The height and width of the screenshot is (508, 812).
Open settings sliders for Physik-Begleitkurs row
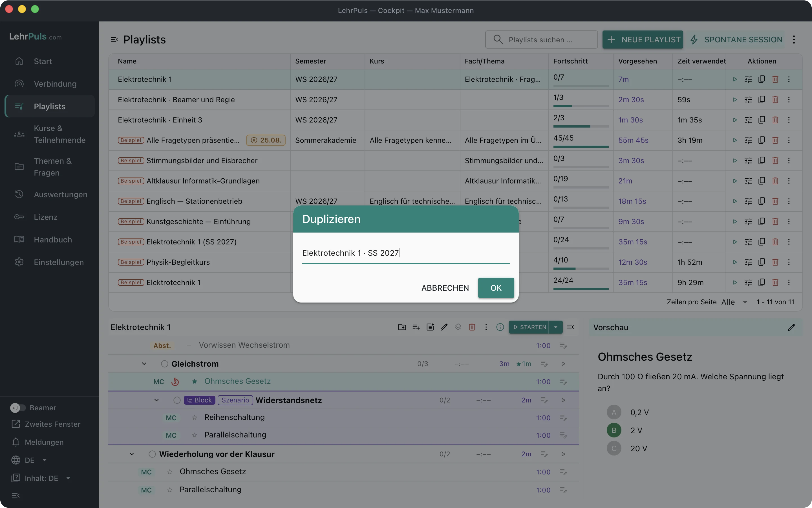(x=748, y=262)
